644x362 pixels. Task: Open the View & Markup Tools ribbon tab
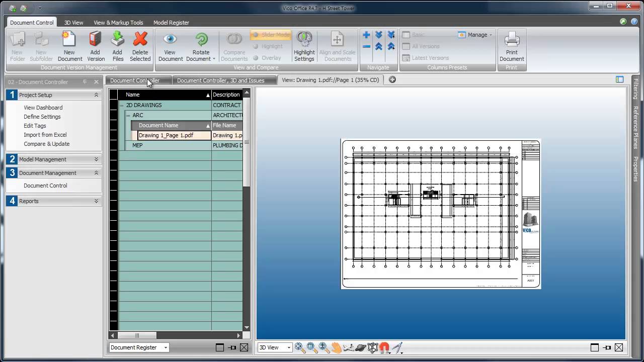[x=118, y=23]
